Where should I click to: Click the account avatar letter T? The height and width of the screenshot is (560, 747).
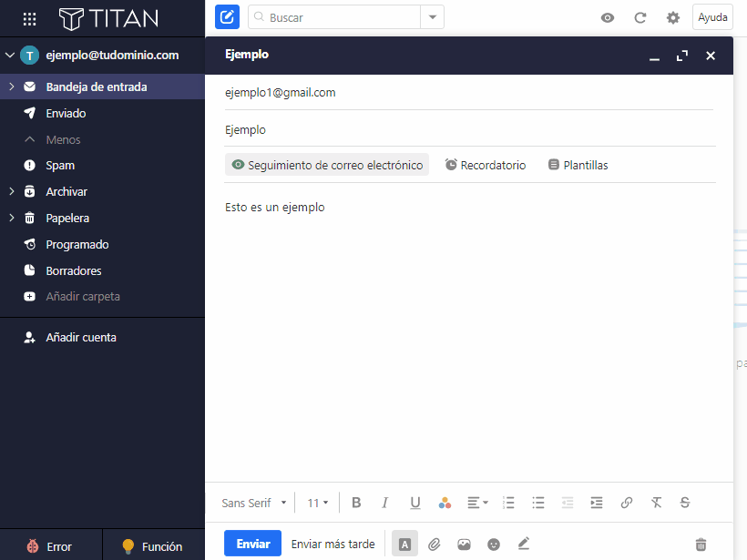pos(29,56)
